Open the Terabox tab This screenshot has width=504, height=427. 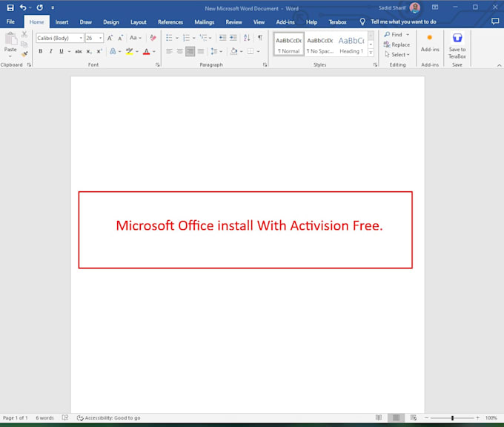[x=337, y=21]
